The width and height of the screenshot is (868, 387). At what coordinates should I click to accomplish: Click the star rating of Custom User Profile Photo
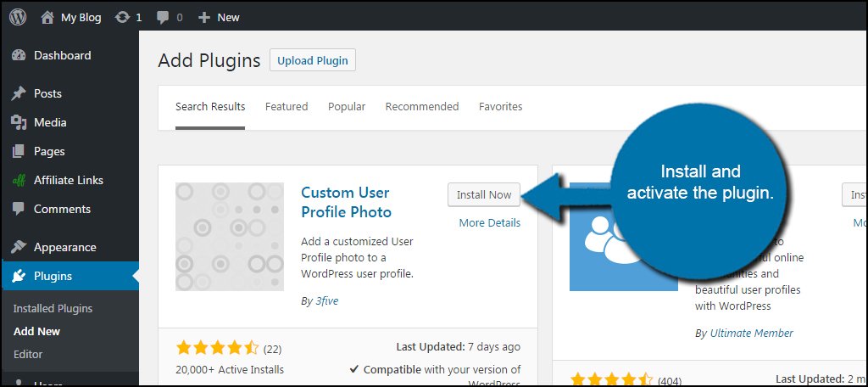217,348
